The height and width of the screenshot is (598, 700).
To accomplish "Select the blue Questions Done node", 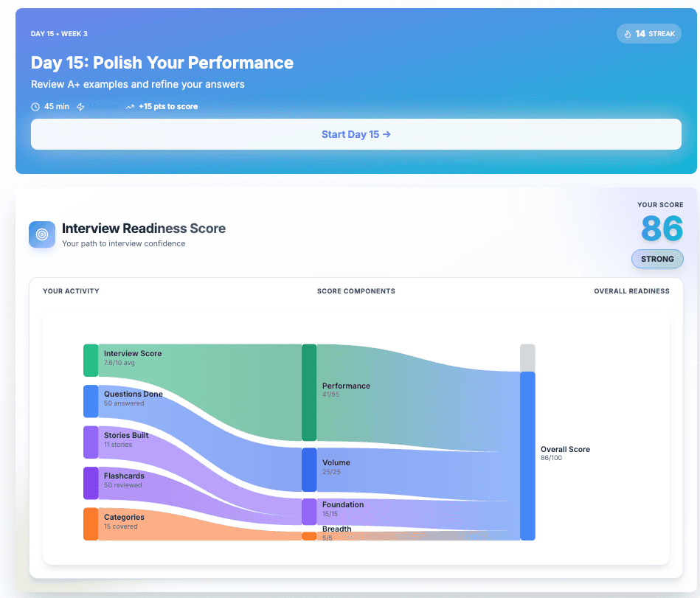I will (91, 401).
